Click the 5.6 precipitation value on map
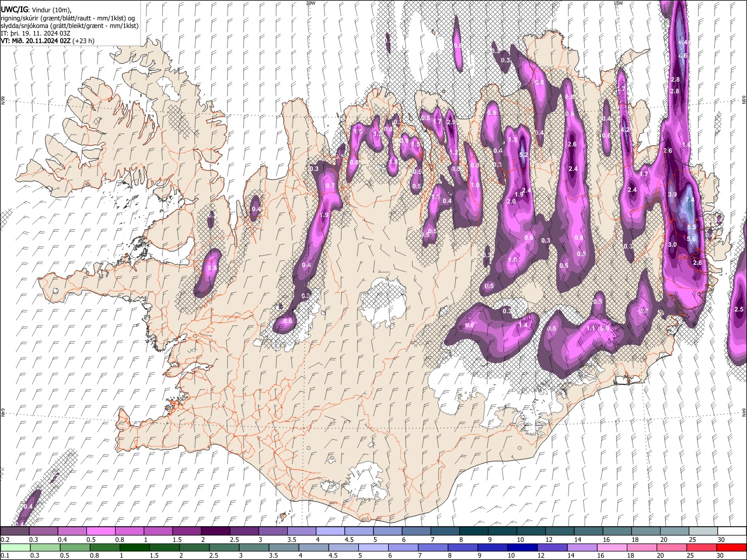This screenshot has width=747, height=560. click(692, 239)
